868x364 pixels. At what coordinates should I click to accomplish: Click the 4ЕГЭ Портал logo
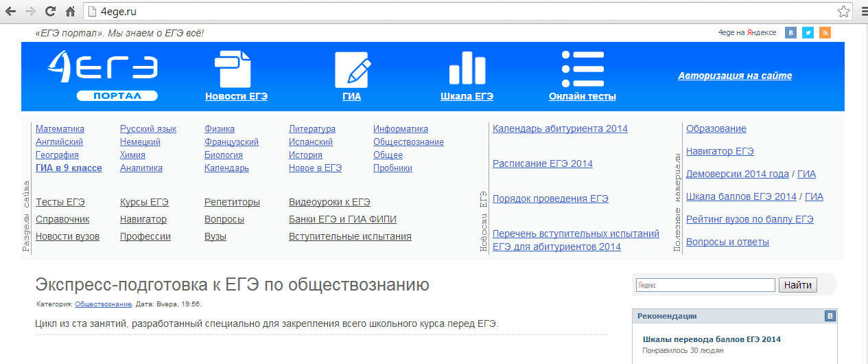coord(103,76)
